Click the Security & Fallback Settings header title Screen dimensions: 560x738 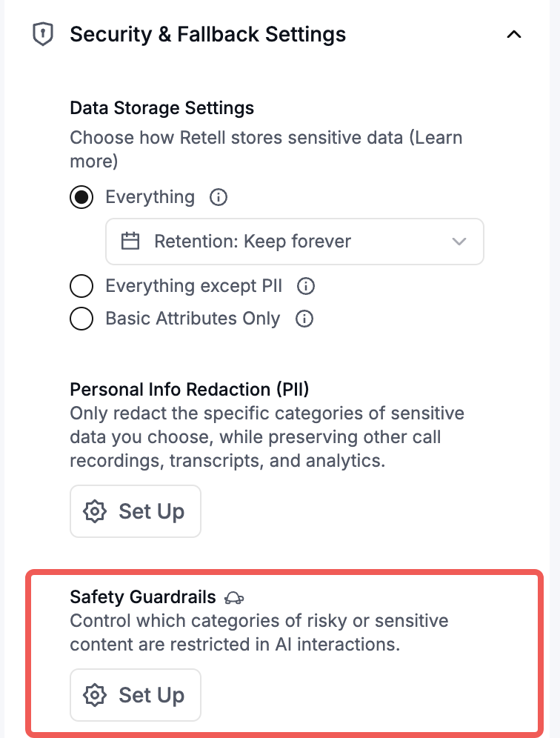click(208, 34)
